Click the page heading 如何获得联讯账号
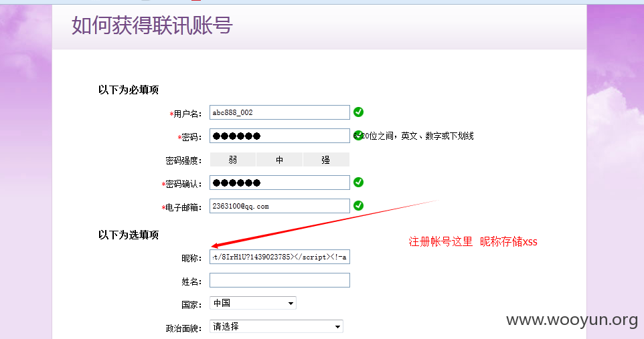This screenshot has width=644, height=339. pos(152,25)
